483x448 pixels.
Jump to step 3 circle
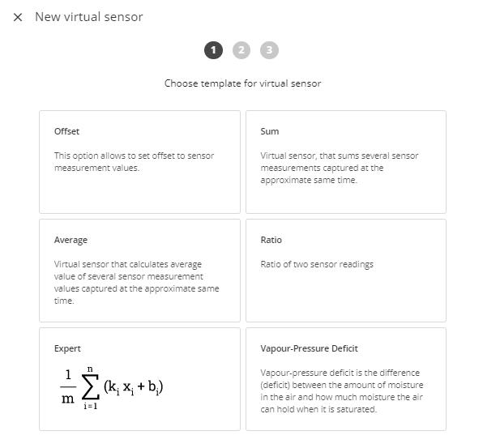pos(270,50)
